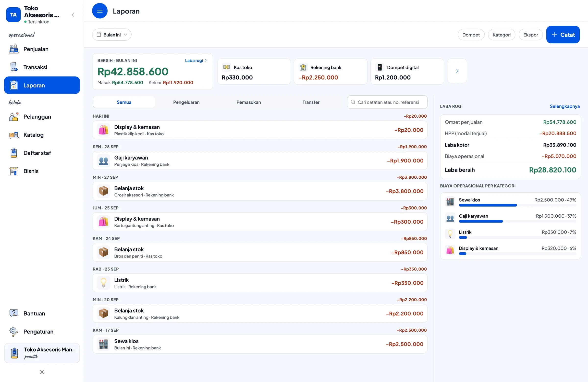This screenshot has width=588, height=382.
Task: Click the Ekspor button
Action: (530, 35)
